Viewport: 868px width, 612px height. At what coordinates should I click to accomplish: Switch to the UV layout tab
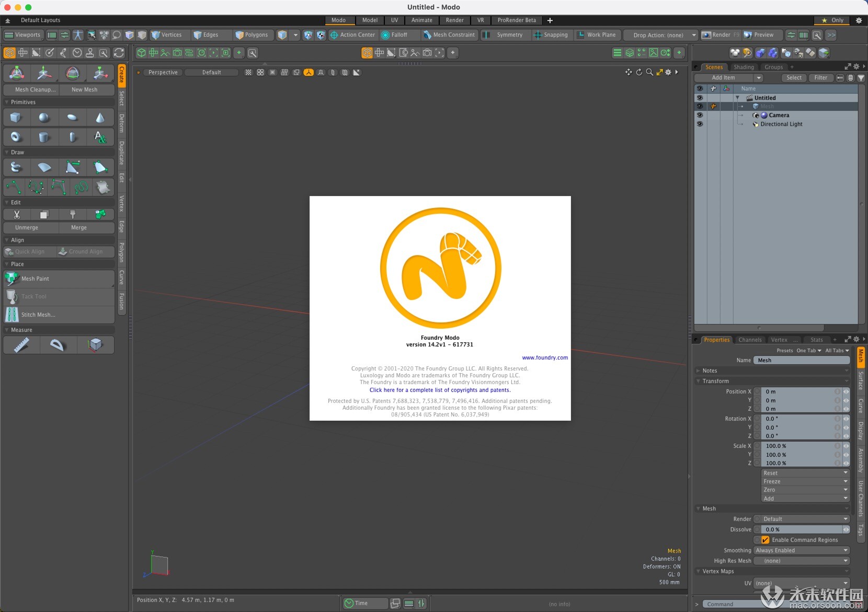(394, 20)
